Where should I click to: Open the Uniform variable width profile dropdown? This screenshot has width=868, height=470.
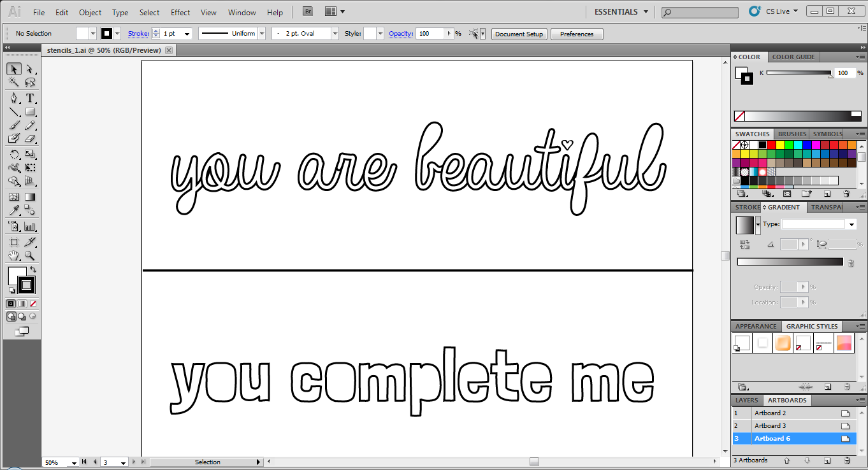click(x=261, y=34)
